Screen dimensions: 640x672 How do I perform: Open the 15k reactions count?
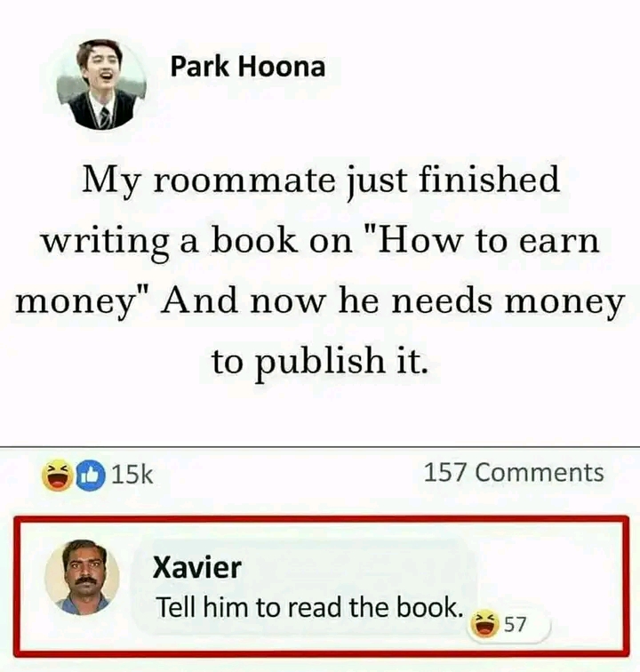coord(132,474)
